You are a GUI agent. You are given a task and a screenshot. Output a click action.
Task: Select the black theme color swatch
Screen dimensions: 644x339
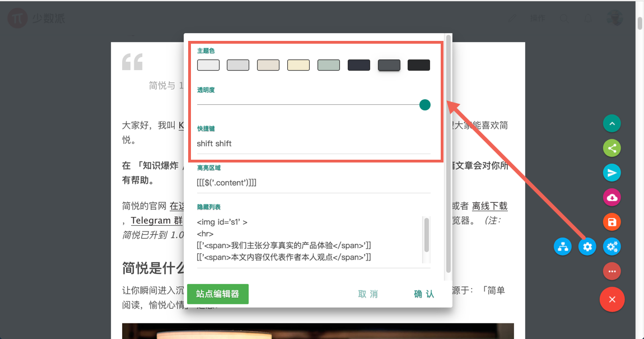click(x=419, y=65)
